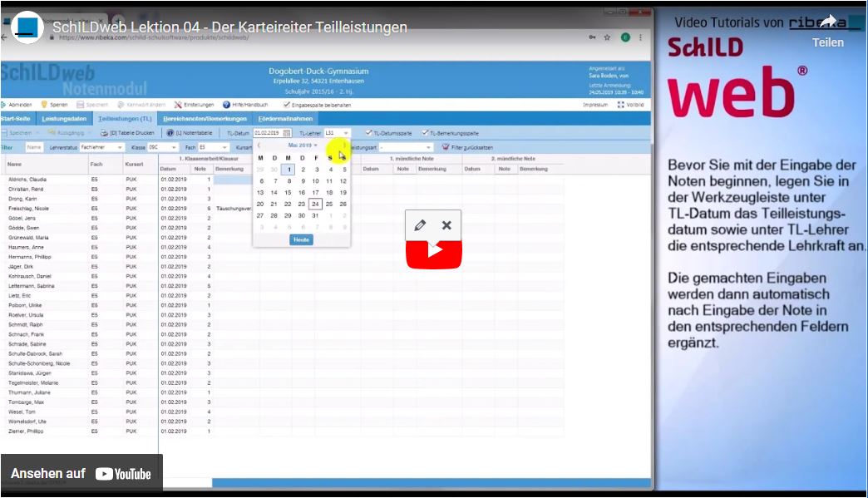Open Hilfe/Handbuch help icon
This screenshot has height=498, width=868.
[226, 105]
